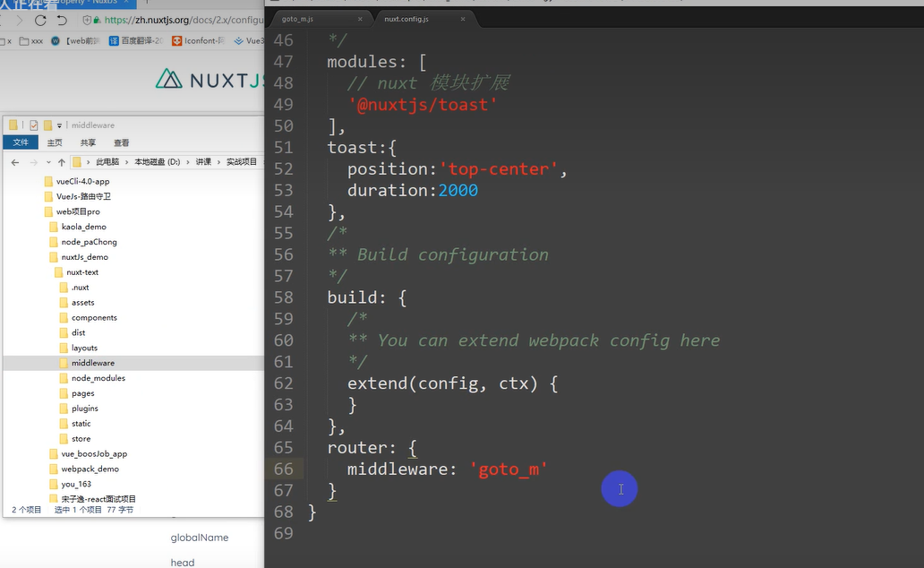
Task: Click the shield security icon in address bar
Action: [87, 20]
